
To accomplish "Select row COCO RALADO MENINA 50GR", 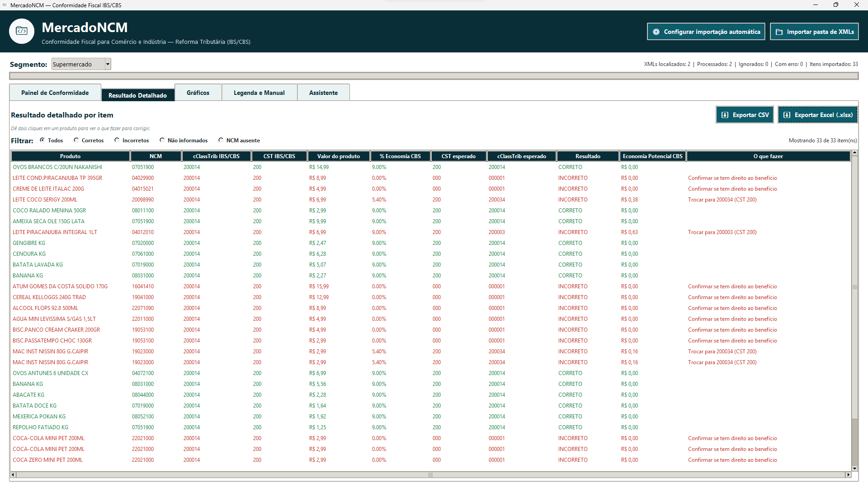I will [431, 211].
